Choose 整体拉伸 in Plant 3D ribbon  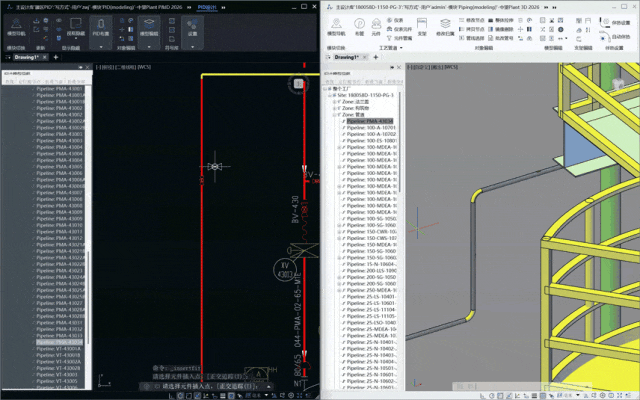[x=501, y=20]
